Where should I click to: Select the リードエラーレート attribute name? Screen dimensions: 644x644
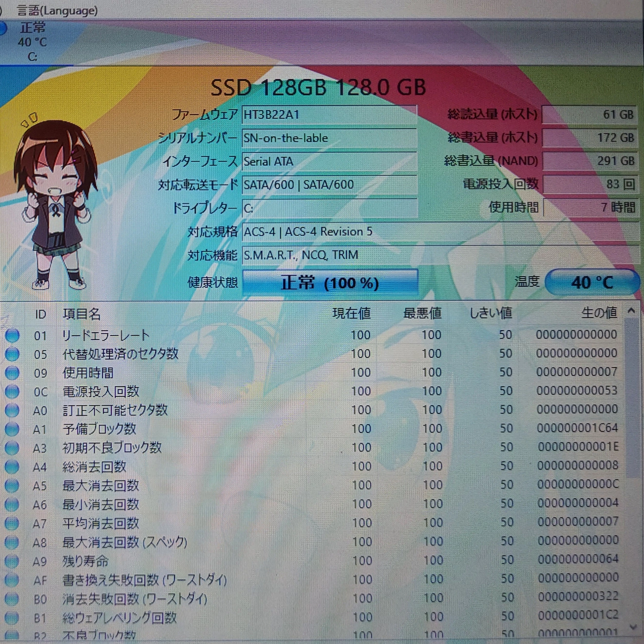[106, 336]
